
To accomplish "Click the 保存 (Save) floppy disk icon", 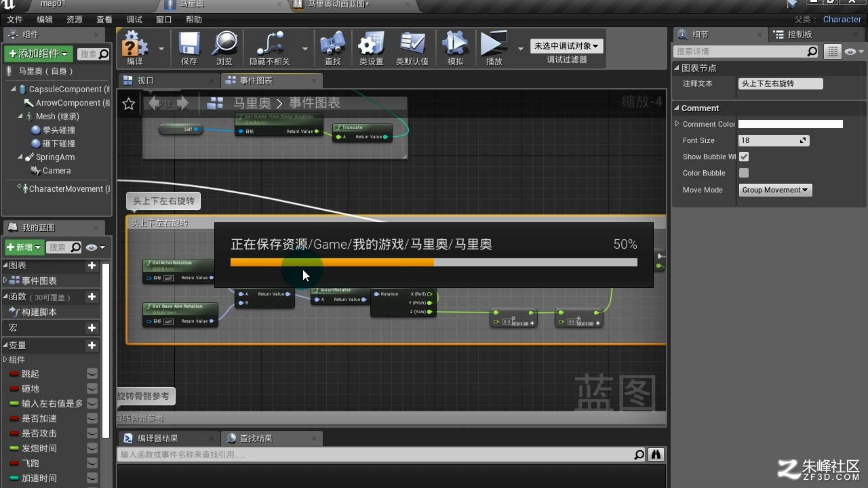I will tap(189, 44).
